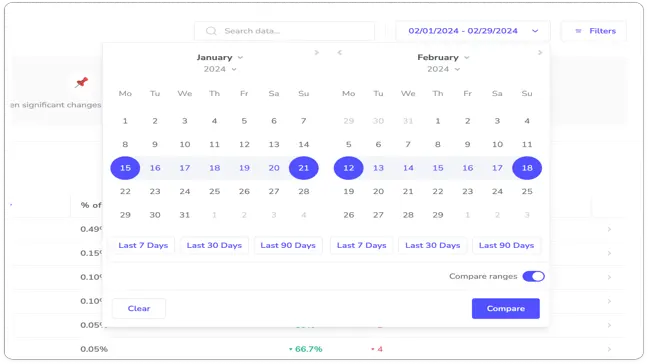Expand the 0.15% table row chevron

[x=609, y=253]
